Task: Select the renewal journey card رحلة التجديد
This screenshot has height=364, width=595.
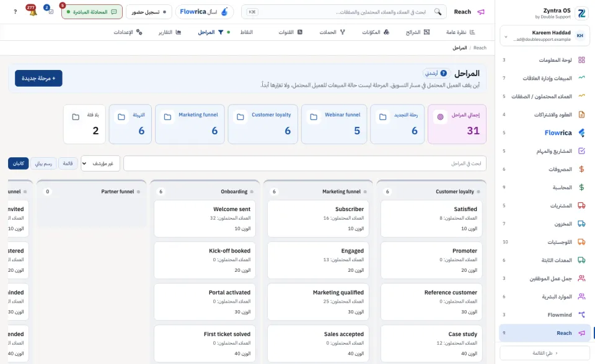Action: [397, 124]
